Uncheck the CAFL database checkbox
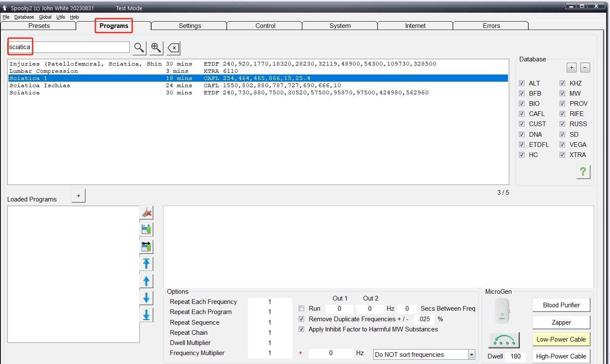Image resolution: width=610 pixels, height=364 pixels. (x=522, y=114)
